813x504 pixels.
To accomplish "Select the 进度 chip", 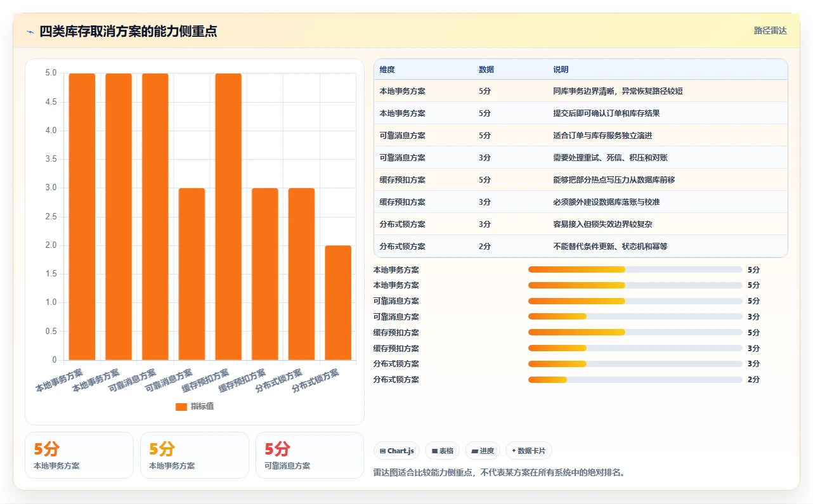I will (483, 451).
